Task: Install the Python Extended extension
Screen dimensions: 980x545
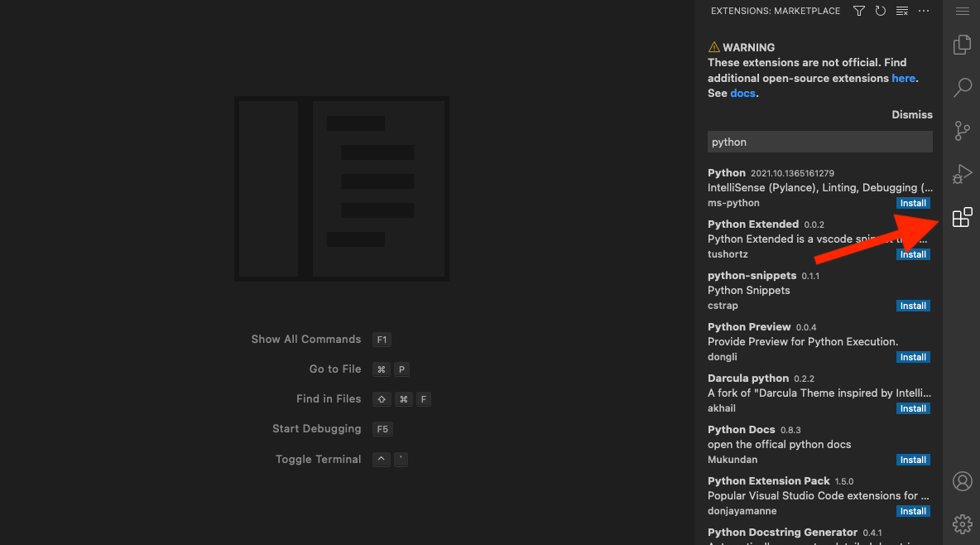Action: [x=913, y=254]
